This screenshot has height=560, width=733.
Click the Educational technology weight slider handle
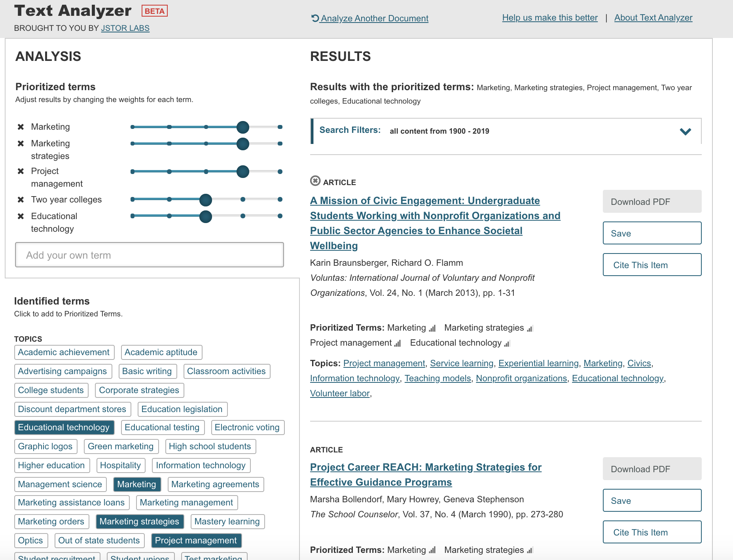tap(206, 216)
